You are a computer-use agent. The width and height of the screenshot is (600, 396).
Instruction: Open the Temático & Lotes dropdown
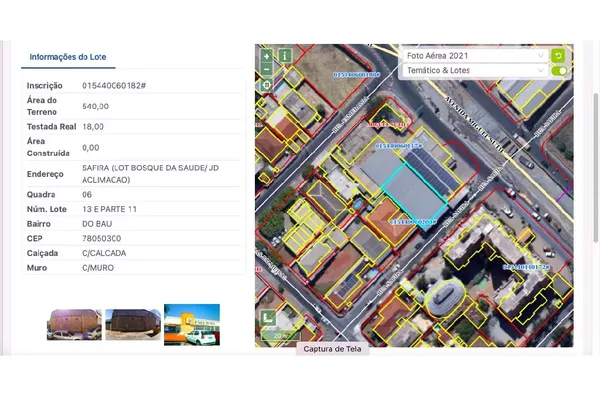pyautogui.click(x=475, y=70)
